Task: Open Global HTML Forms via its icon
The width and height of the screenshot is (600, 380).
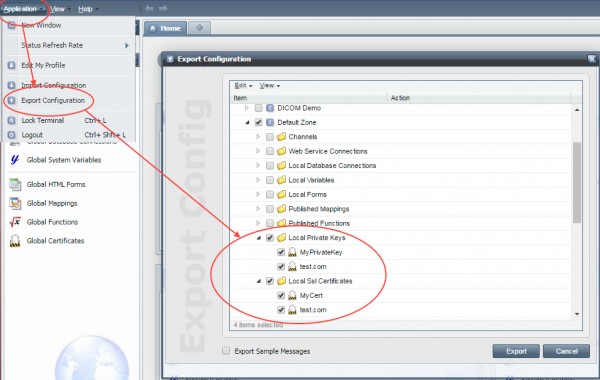Action: coord(15,184)
